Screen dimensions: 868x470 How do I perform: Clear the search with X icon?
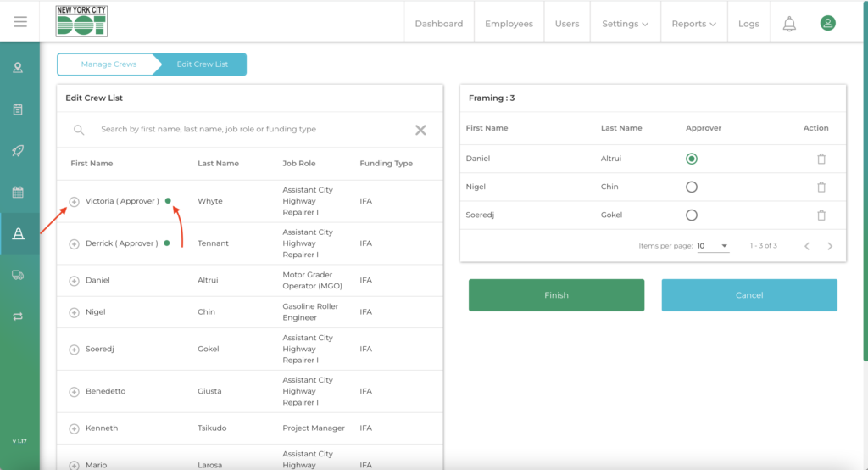tap(420, 130)
